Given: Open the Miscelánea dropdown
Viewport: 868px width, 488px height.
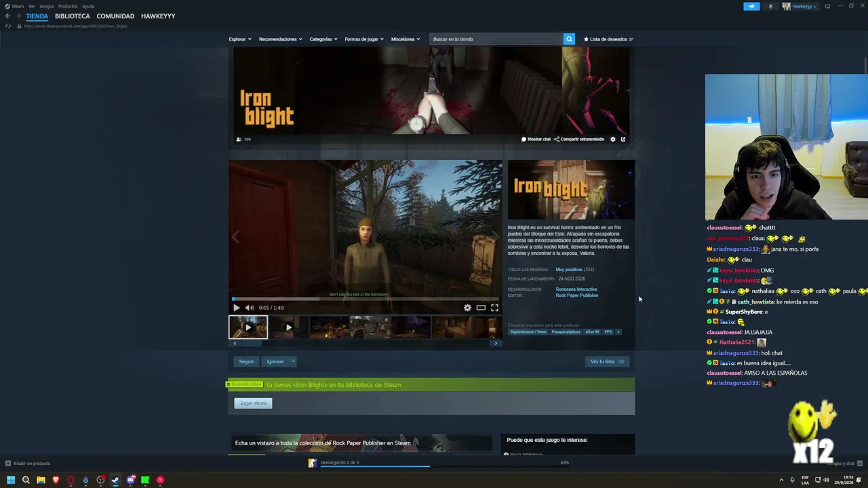Looking at the screenshot, I should point(406,39).
